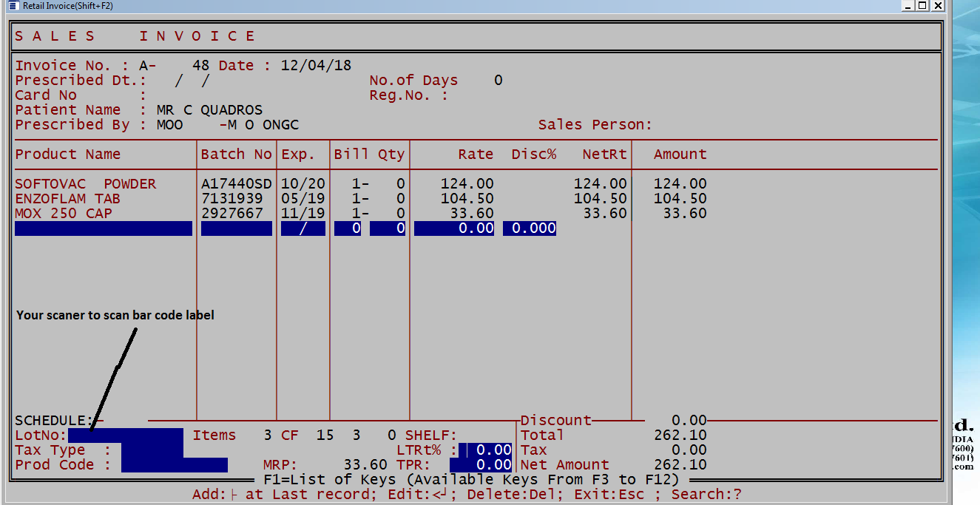Click the TPR value field
The width and height of the screenshot is (980, 505).
(481, 465)
